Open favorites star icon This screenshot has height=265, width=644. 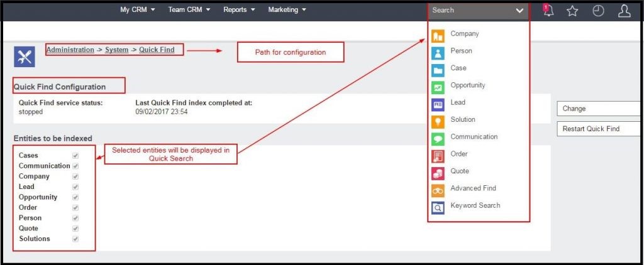pos(572,11)
